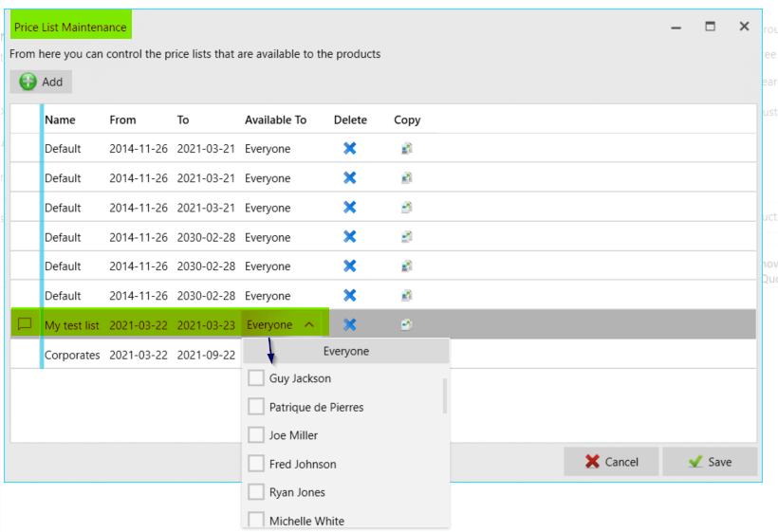This screenshot has height=532, width=778.
Task: Click delete icon on third Default row
Action: point(349,208)
